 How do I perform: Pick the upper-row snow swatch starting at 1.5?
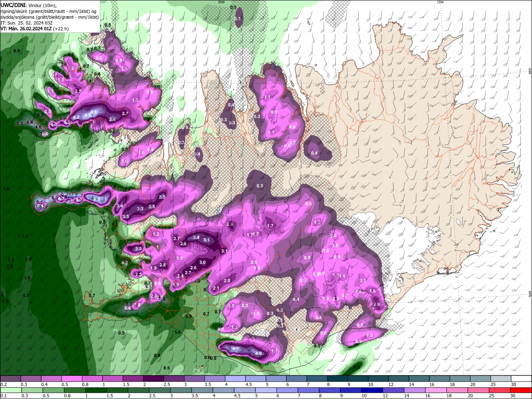(133, 379)
